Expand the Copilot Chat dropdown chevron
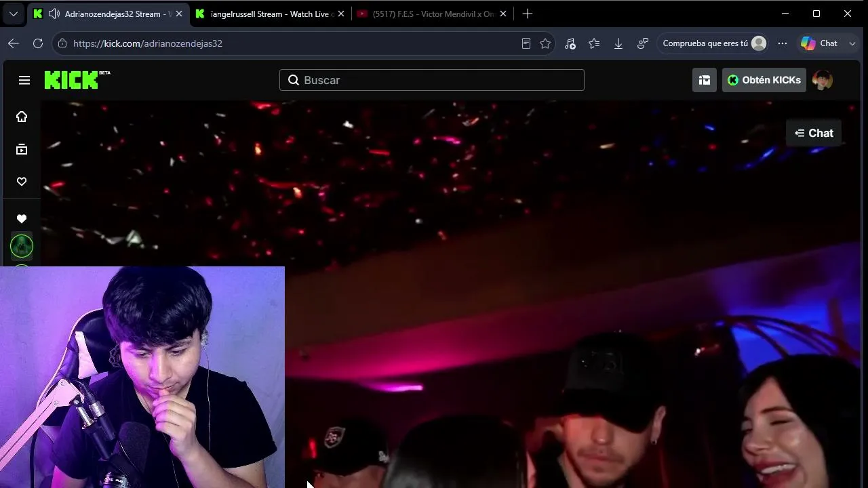The height and width of the screenshot is (488, 868). click(x=852, y=43)
